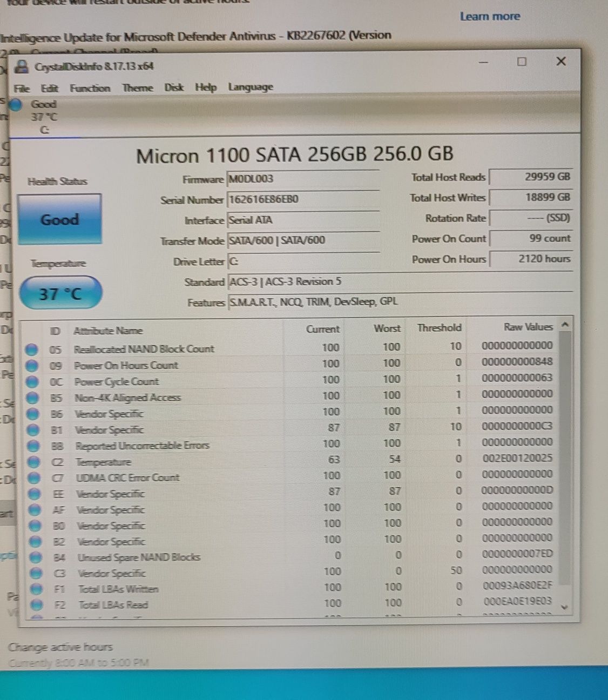The height and width of the screenshot is (700, 608).
Task: Click the Firmware field MODL003
Action: (x=303, y=179)
